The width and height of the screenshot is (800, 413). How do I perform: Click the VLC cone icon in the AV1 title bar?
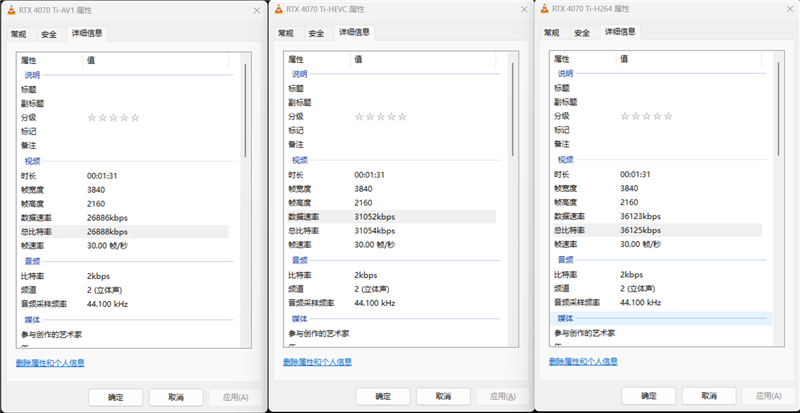11,10
